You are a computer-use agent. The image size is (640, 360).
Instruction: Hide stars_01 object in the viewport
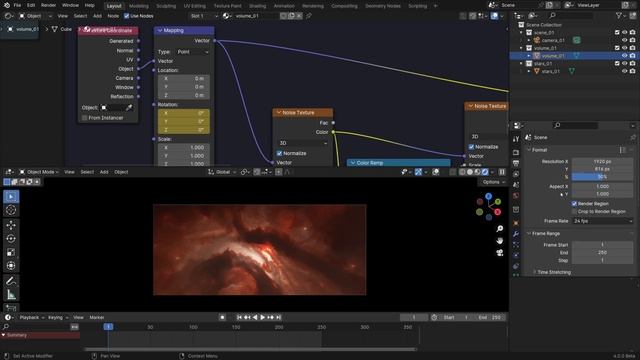tap(624, 71)
